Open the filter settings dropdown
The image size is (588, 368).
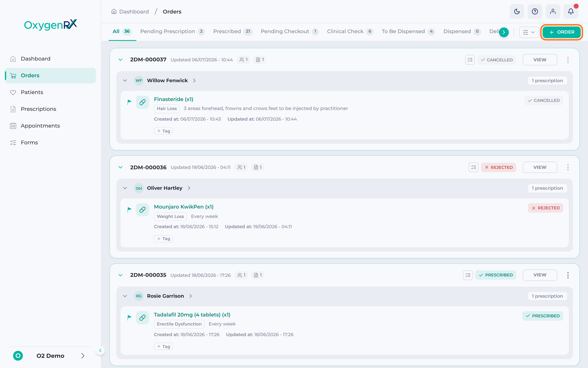coord(529,32)
